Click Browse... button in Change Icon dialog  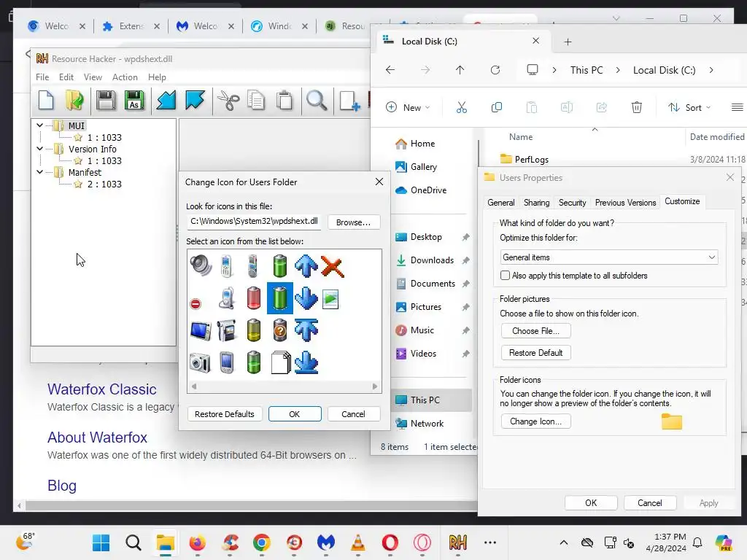(353, 222)
